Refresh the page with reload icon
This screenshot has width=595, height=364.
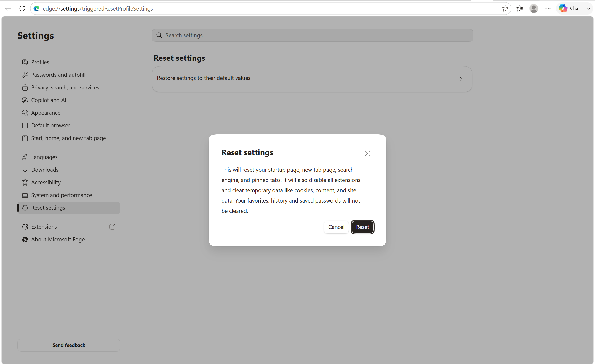click(22, 8)
